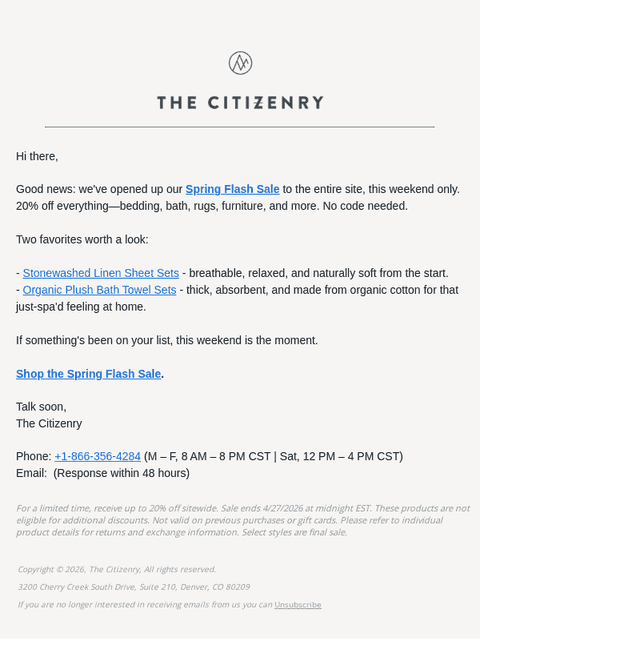Screen dimensions: 640x654
Task: Click the "Hi there," greeting text
Action: (37, 156)
